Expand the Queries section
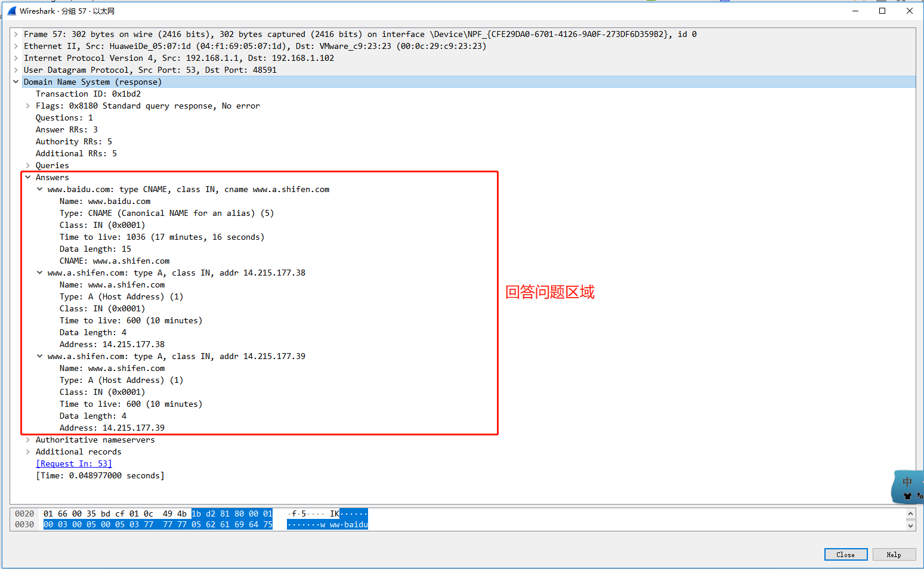924x569 pixels. pos(28,165)
